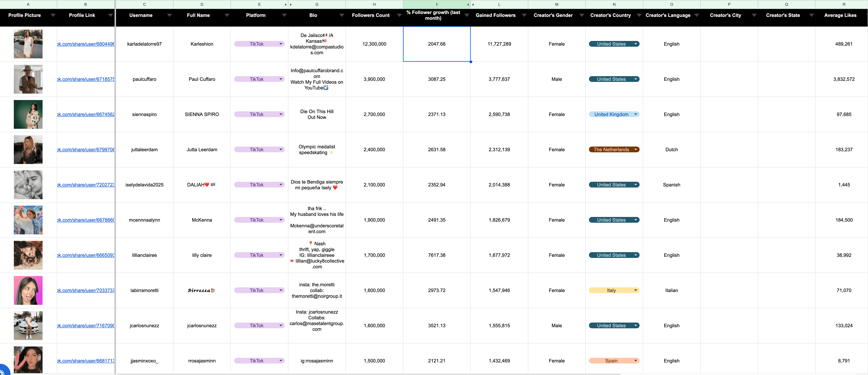Open The Netherlands country dropdown chip
The width and height of the screenshot is (868, 375).
point(635,150)
